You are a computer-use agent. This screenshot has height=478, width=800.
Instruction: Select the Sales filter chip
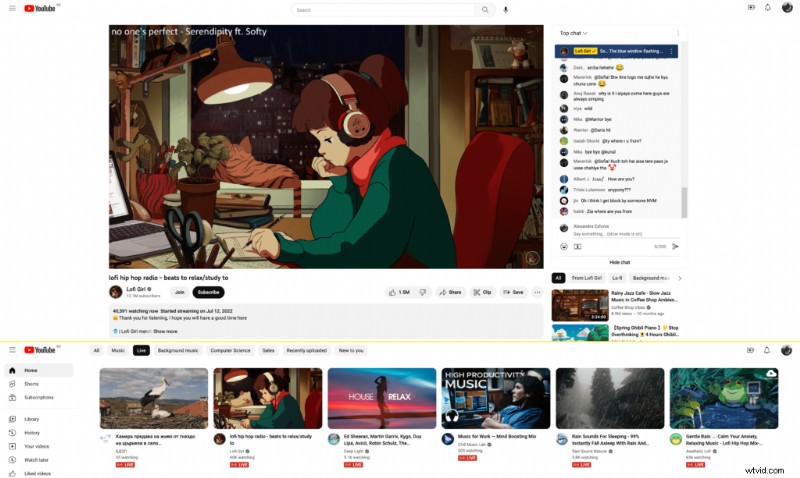coord(268,350)
